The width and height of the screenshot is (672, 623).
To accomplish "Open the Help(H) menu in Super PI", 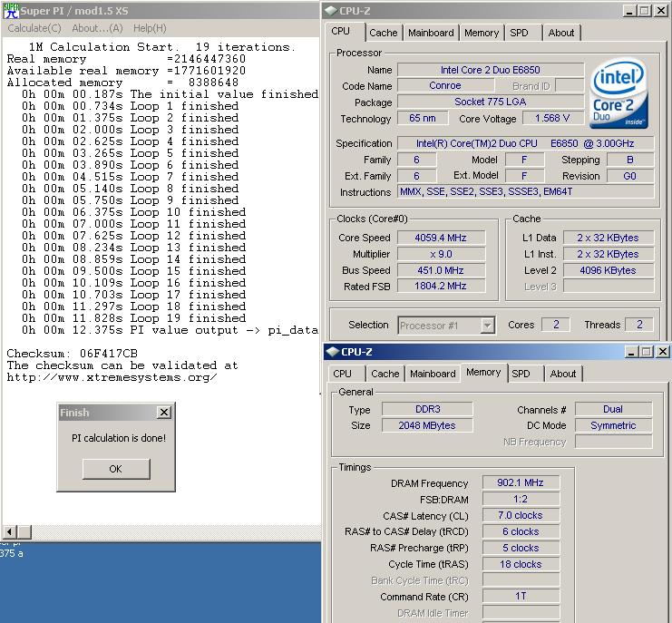I will pos(150,28).
